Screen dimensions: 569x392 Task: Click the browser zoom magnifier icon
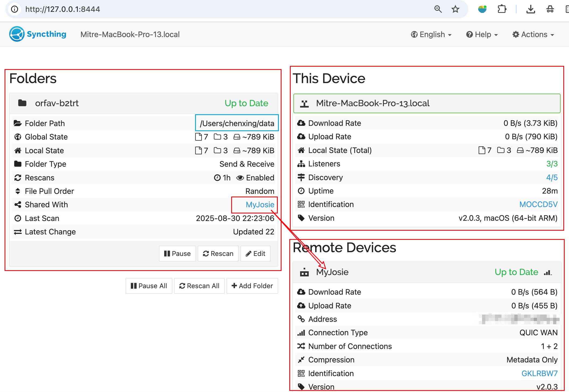pyautogui.click(x=438, y=9)
